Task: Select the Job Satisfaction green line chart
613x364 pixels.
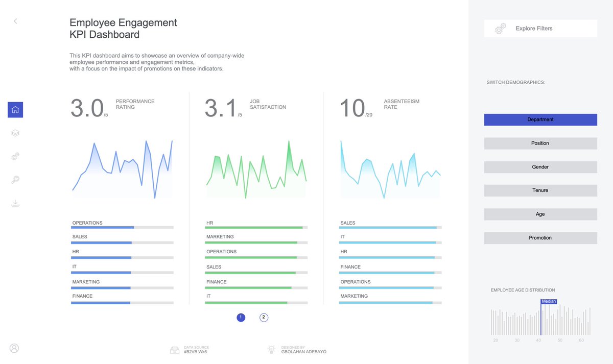Action: 256,169
